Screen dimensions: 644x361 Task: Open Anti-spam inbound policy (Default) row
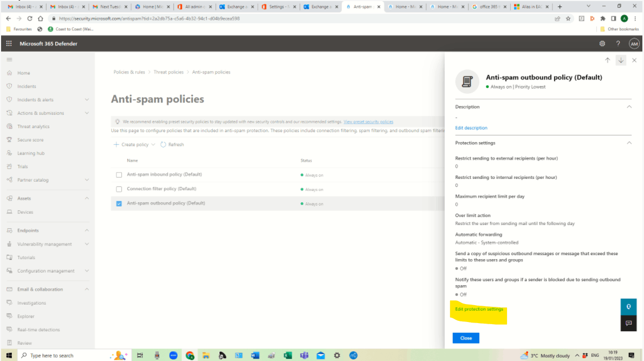164,175
